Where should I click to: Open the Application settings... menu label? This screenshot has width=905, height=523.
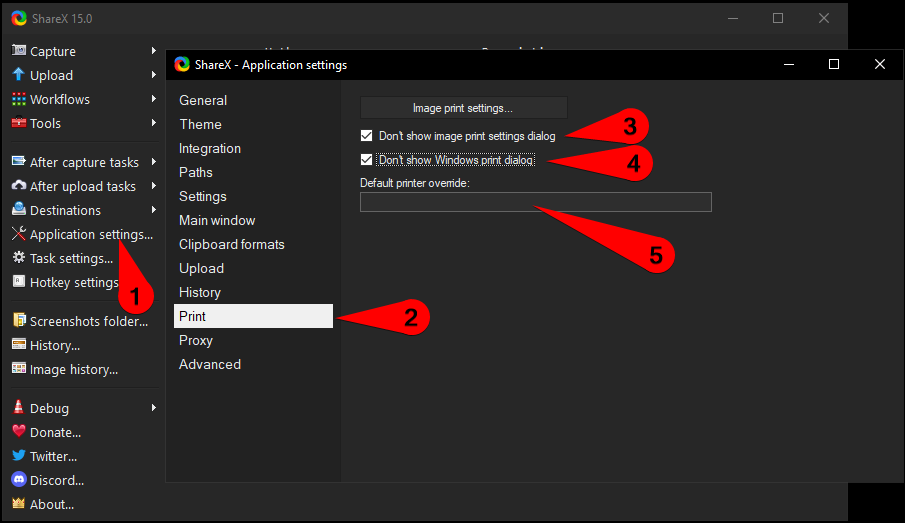[91, 234]
